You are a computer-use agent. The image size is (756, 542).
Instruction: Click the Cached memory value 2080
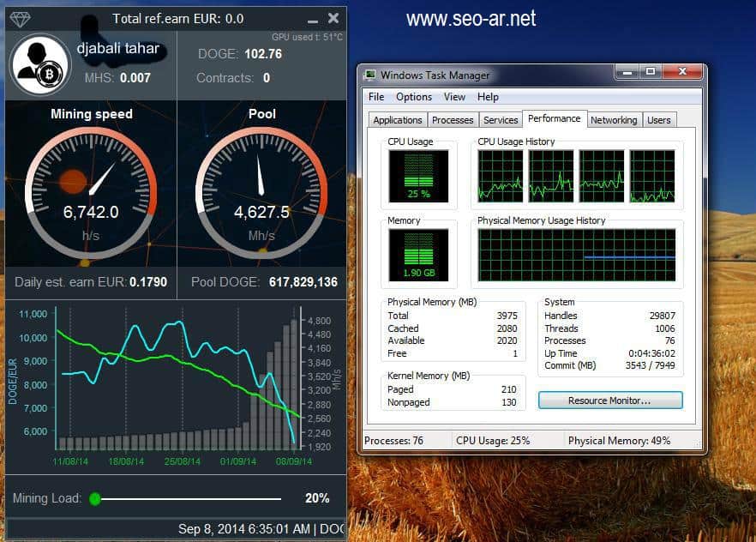pyautogui.click(x=507, y=328)
